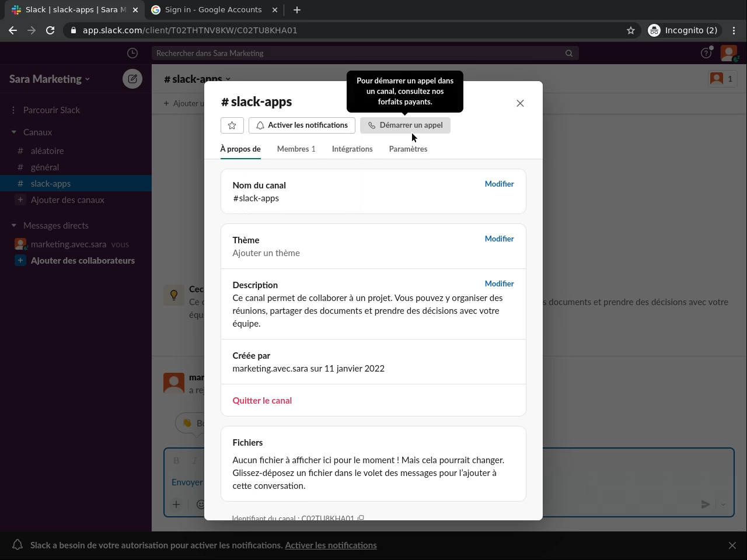Click the search magnifier icon
Viewport: 747px width, 560px height.
click(x=569, y=53)
